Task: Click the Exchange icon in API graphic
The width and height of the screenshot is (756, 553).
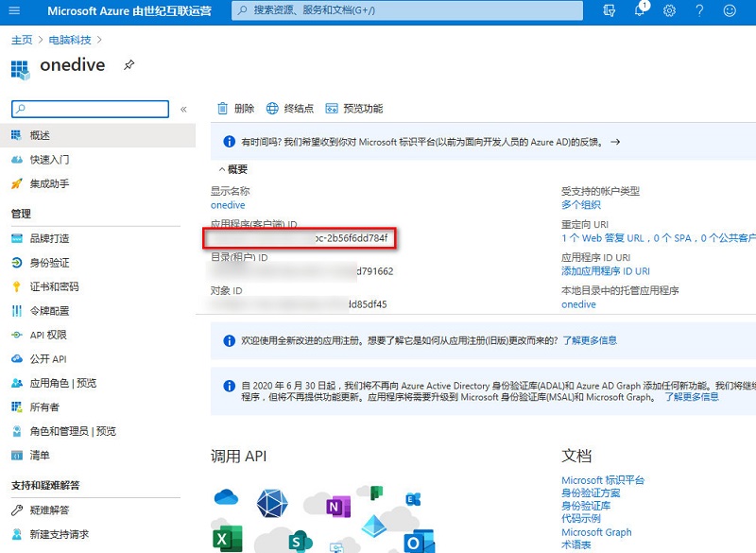Action: [413, 499]
